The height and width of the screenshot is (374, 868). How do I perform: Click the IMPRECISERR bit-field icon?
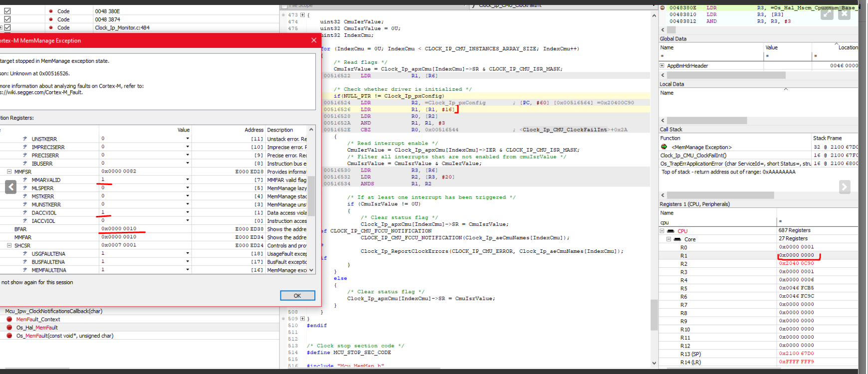click(x=25, y=147)
